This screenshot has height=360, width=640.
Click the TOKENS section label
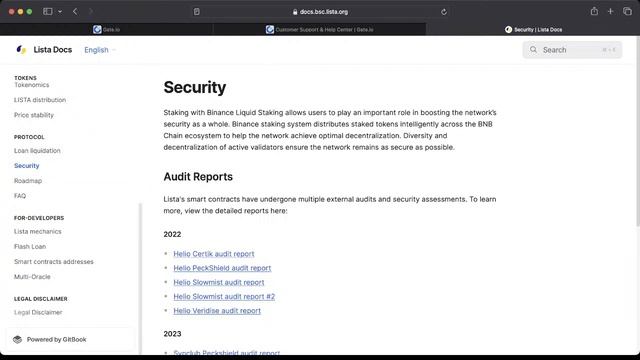coord(25,78)
